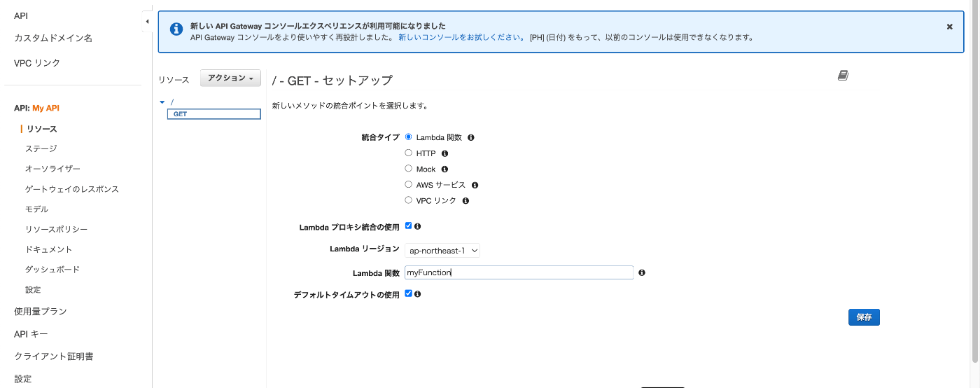Screen dimensions: 980x388
Task: Open 設定 under My API
Action: (x=33, y=290)
